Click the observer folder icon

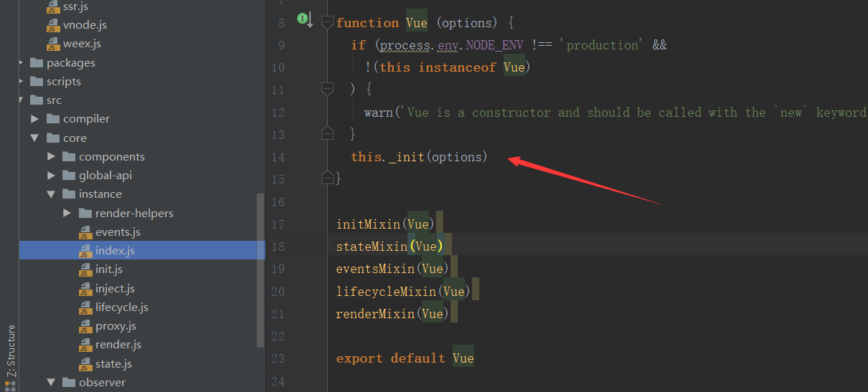coord(68,383)
